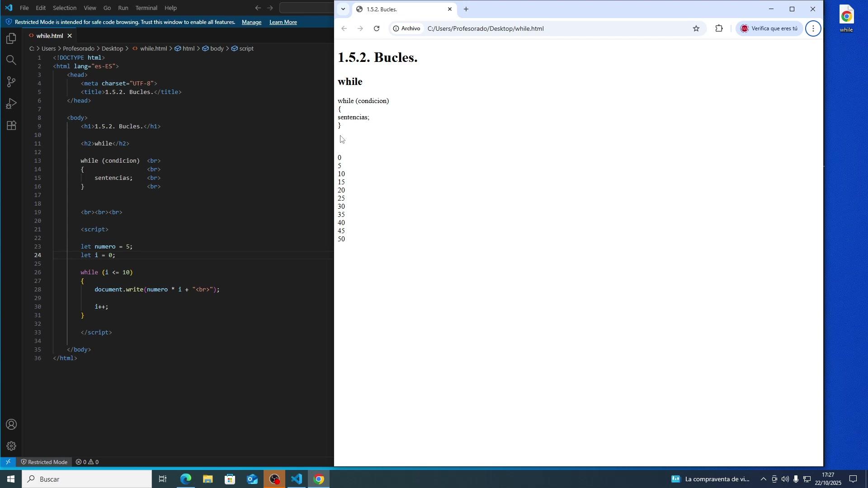This screenshot has height=488, width=868.
Task: Open the Help menu
Action: tap(170, 8)
